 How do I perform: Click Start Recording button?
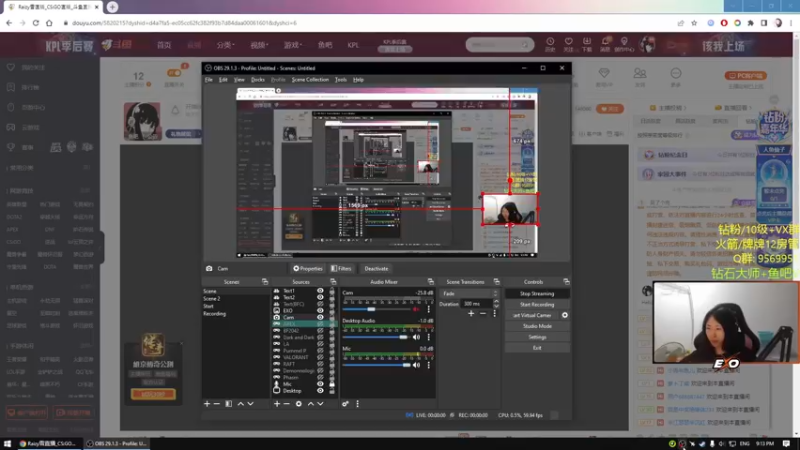point(537,305)
